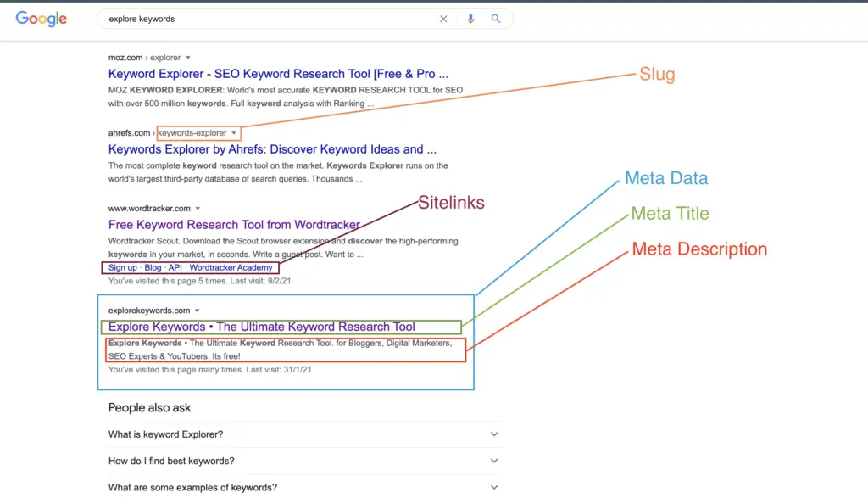Open the Moz Keyword Explorer result title
The width and height of the screenshot is (868, 498).
[x=278, y=74]
